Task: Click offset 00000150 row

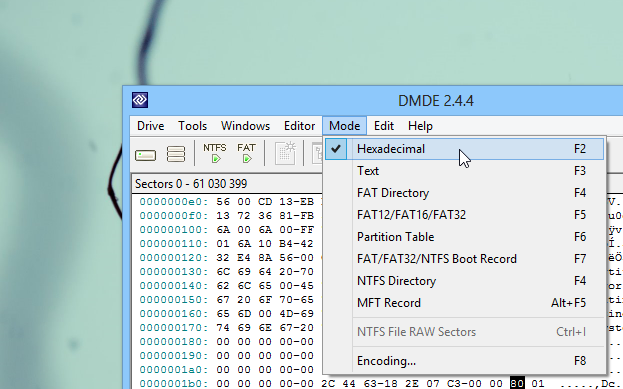Action: coord(174,300)
